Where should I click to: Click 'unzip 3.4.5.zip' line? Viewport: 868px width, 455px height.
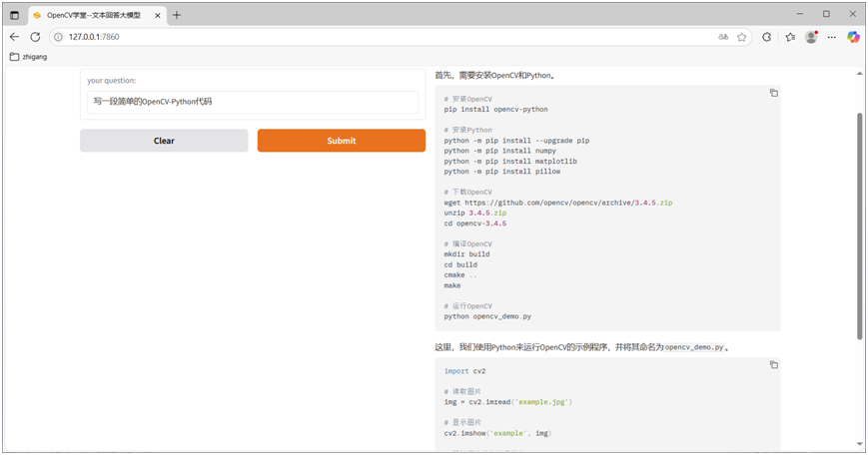coord(475,213)
